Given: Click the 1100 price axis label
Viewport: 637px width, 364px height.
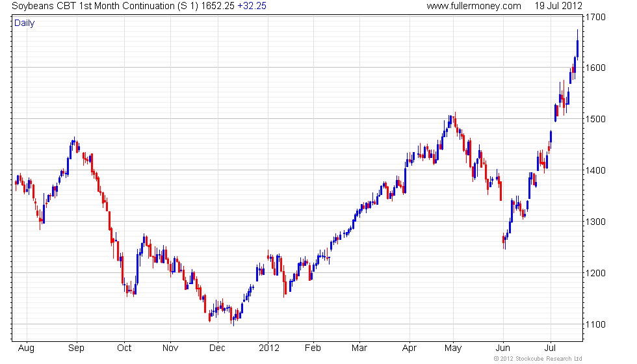Looking at the screenshot, I should click(x=595, y=324).
